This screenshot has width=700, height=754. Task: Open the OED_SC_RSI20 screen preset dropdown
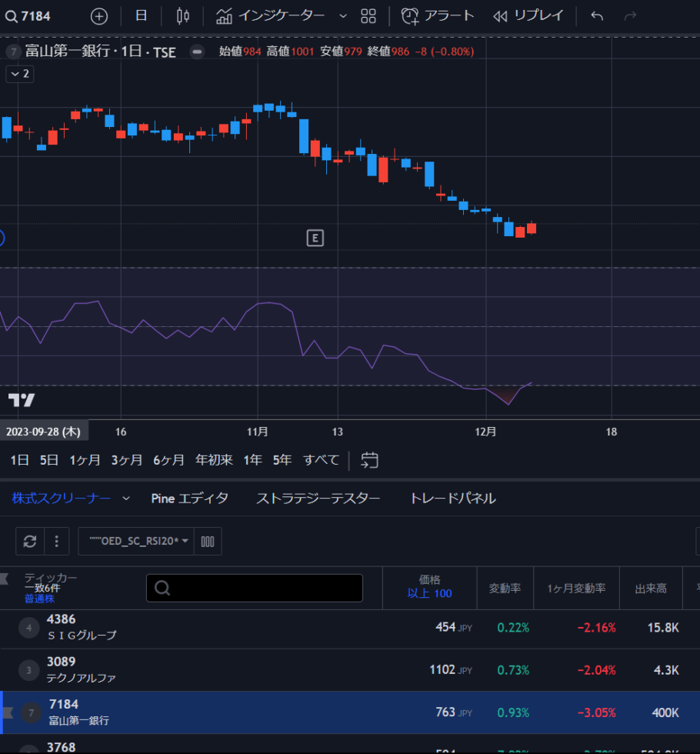(136, 542)
